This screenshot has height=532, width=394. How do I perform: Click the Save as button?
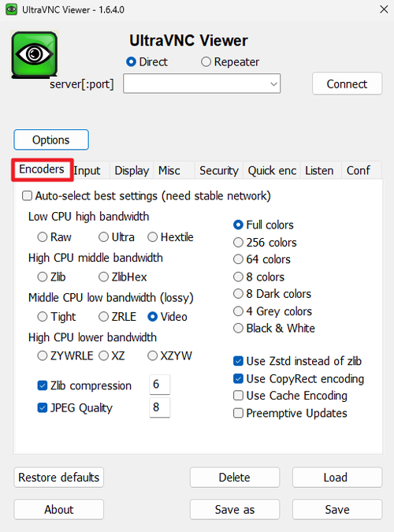pyautogui.click(x=235, y=509)
